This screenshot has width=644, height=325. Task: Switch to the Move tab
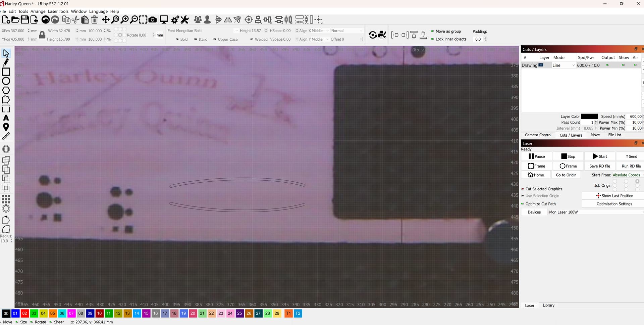pos(595,135)
